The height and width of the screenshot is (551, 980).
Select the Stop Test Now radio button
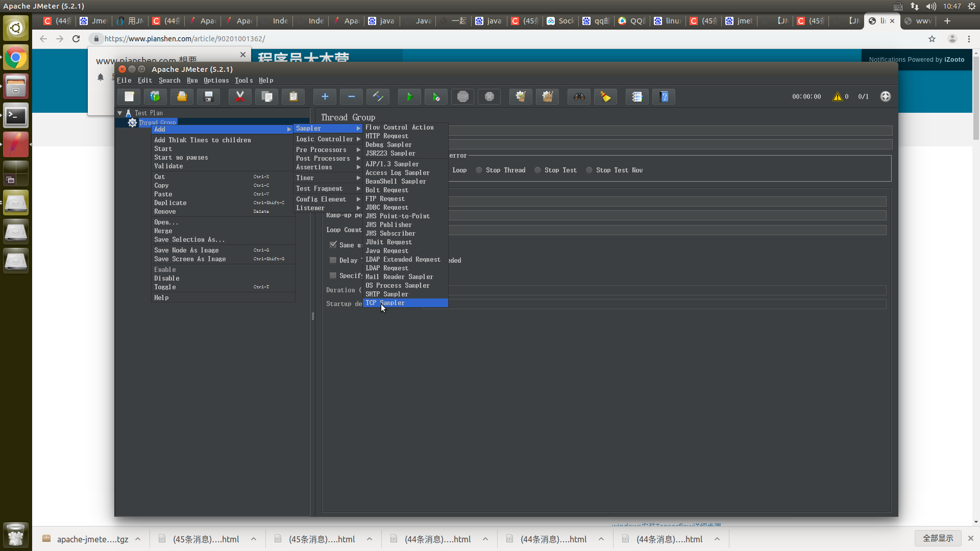click(590, 170)
